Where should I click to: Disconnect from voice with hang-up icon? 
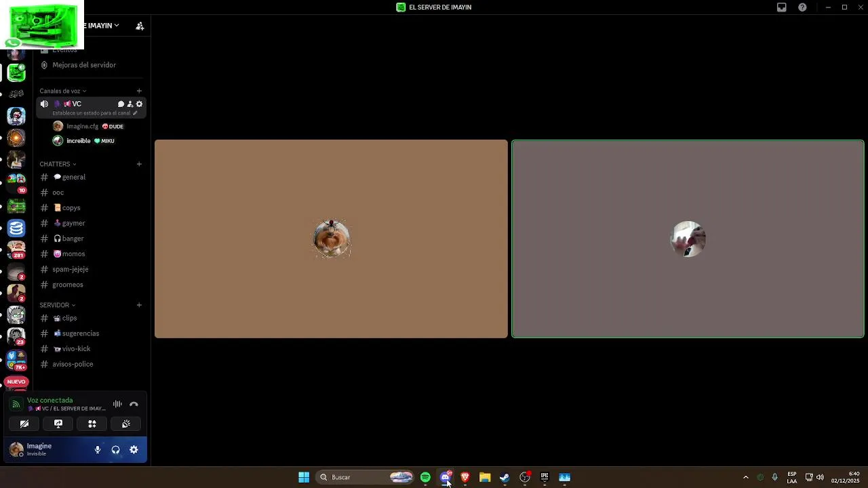point(134,404)
